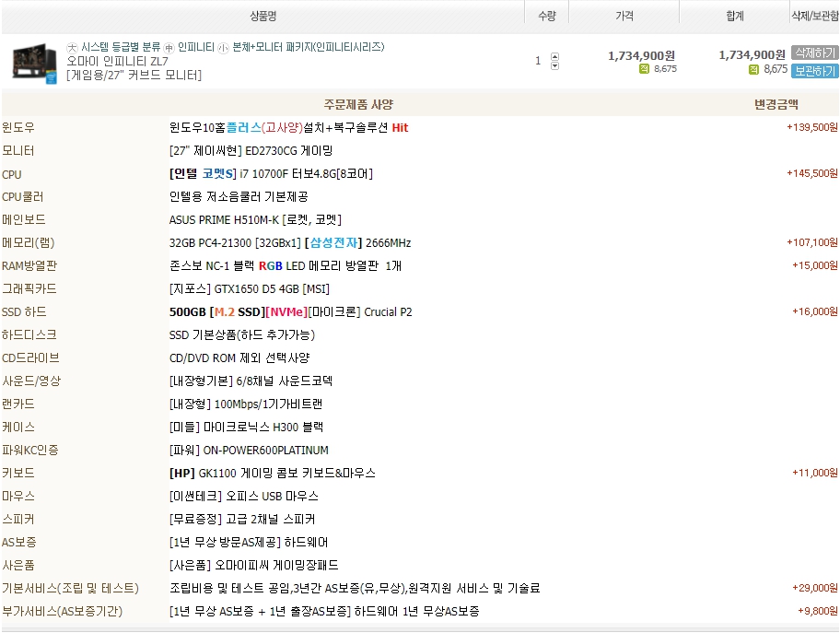Select 고급 2채널 스피커 text
840x633 pixels.
[242, 520]
